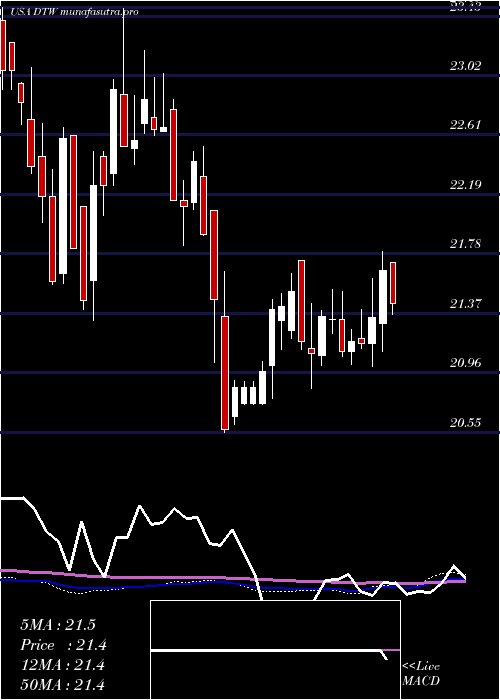Viewport: 500px width, 700px height.
Task: Click the '5MA : 21.5' readout
Action: tap(58, 625)
